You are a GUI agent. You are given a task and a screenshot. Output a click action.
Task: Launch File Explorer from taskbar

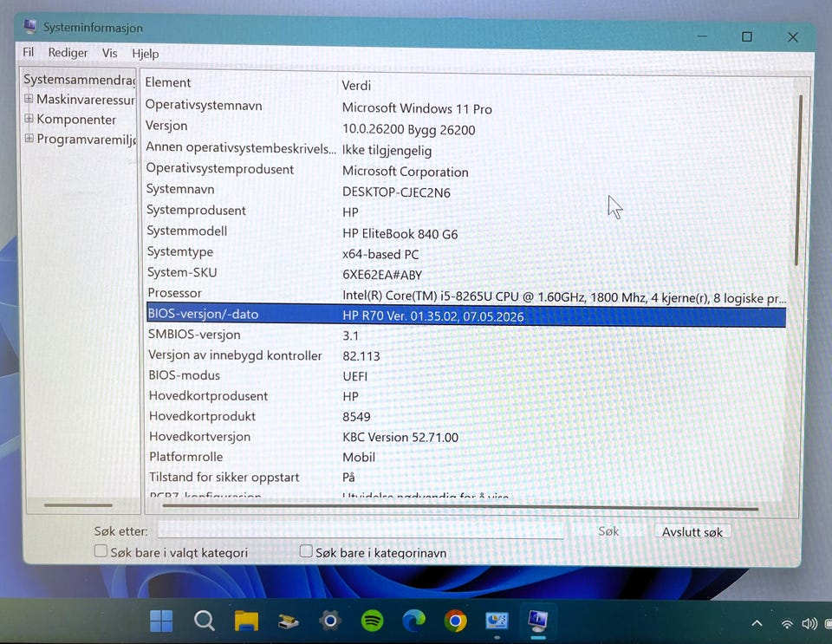246,620
